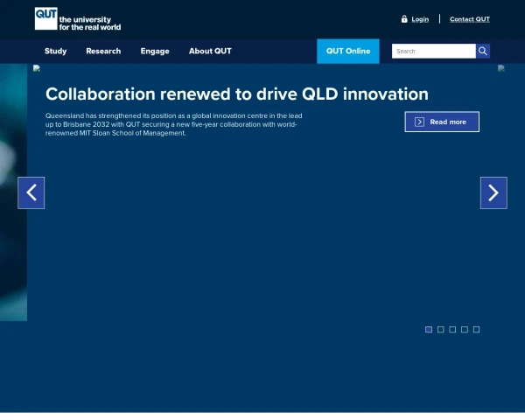Select the fourth carousel indicator
Image resolution: width=525 pixels, height=420 pixels.
465,330
